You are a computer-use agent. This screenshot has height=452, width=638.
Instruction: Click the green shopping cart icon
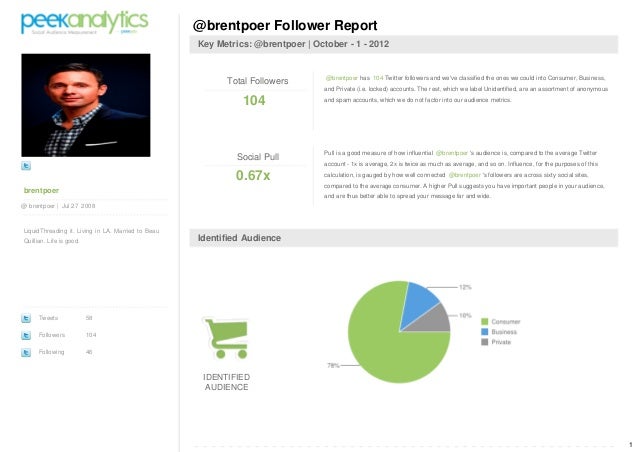[x=226, y=338]
